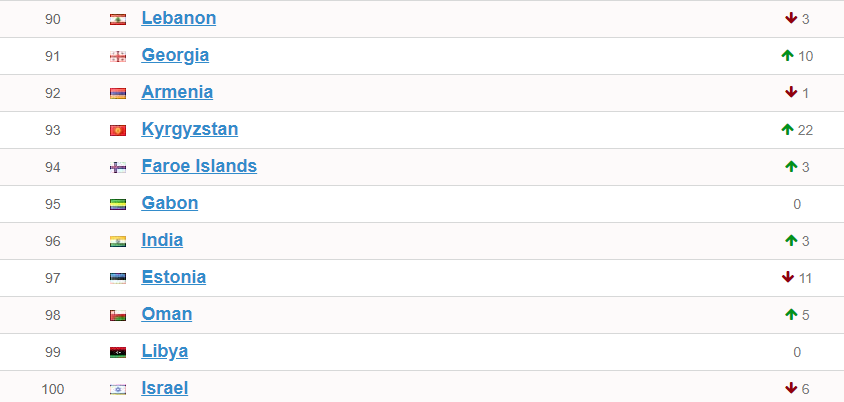The width and height of the screenshot is (844, 402).
Task: Click the Oman flag icon
Action: pyautogui.click(x=118, y=315)
